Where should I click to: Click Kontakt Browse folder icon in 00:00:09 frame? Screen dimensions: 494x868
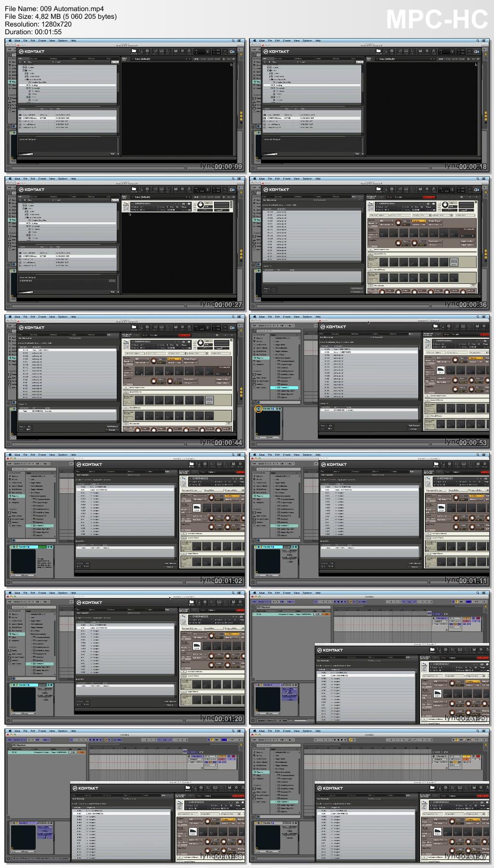coord(134,51)
